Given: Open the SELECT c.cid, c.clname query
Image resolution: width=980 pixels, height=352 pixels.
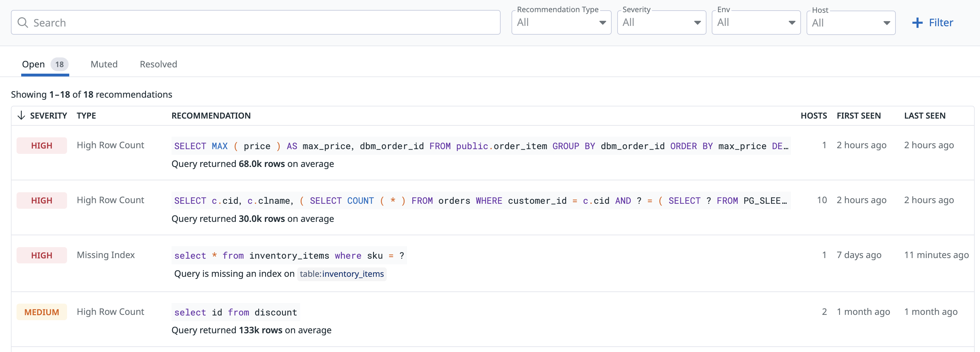Looking at the screenshot, I should (x=481, y=201).
